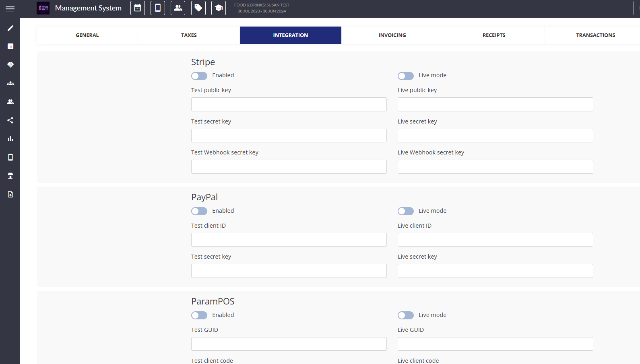
Task: Go to the Receipts tab
Action: click(x=494, y=35)
